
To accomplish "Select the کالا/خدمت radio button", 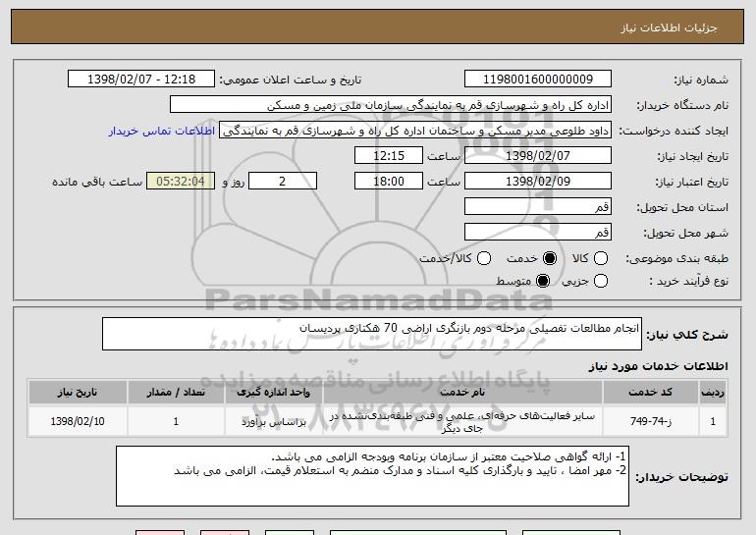I will (x=484, y=259).
